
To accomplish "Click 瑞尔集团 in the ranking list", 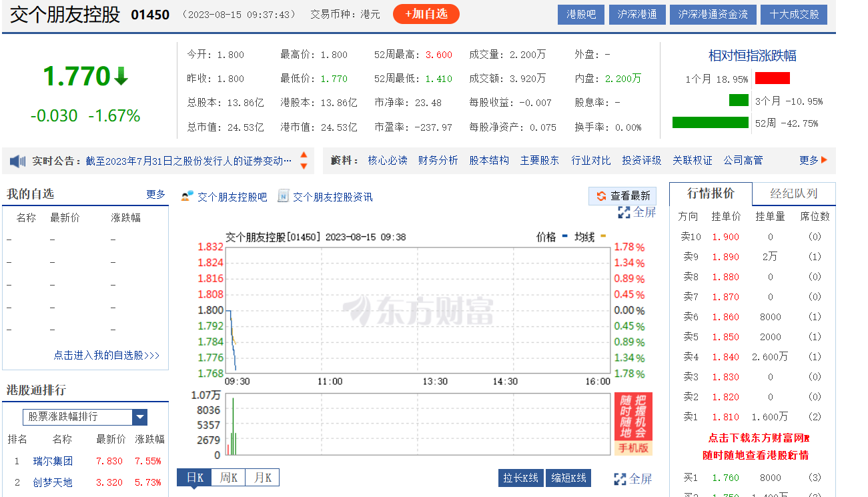I will tap(53, 461).
